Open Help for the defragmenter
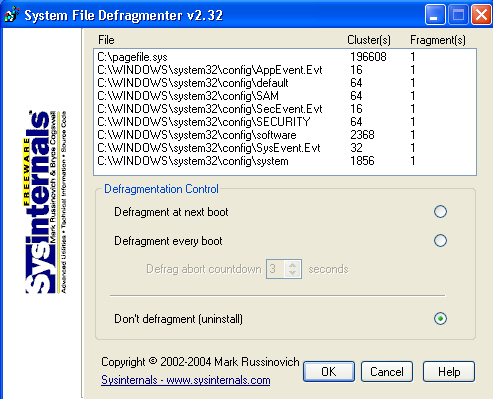The image size is (493, 399). (449, 371)
